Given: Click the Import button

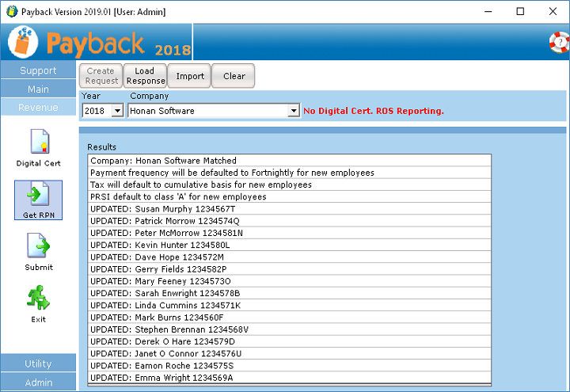Looking at the screenshot, I should click(x=189, y=76).
